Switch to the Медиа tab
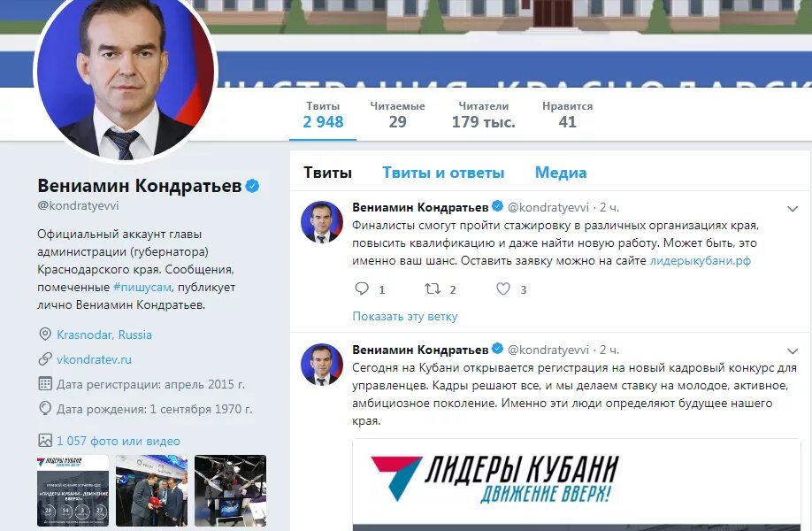812x531 pixels. click(561, 173)
